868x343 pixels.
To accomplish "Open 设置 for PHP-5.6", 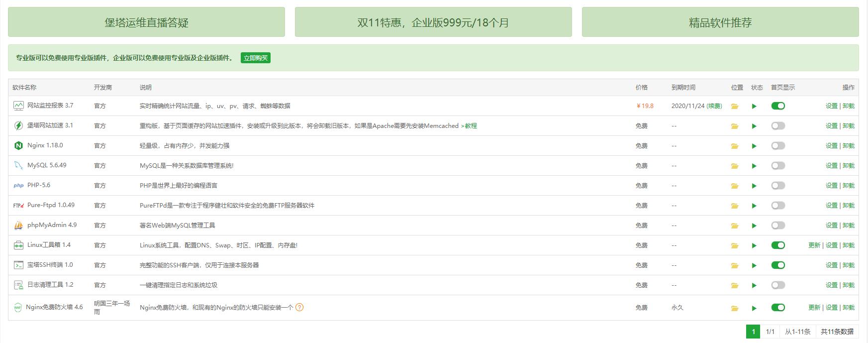I will tap(832, 185).
